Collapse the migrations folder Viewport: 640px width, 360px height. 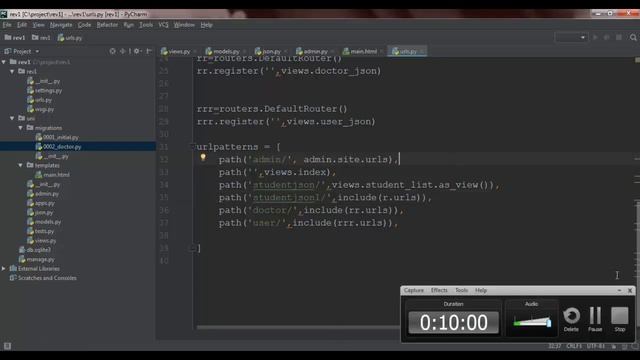pyautogui.click(x=20, y=128)
